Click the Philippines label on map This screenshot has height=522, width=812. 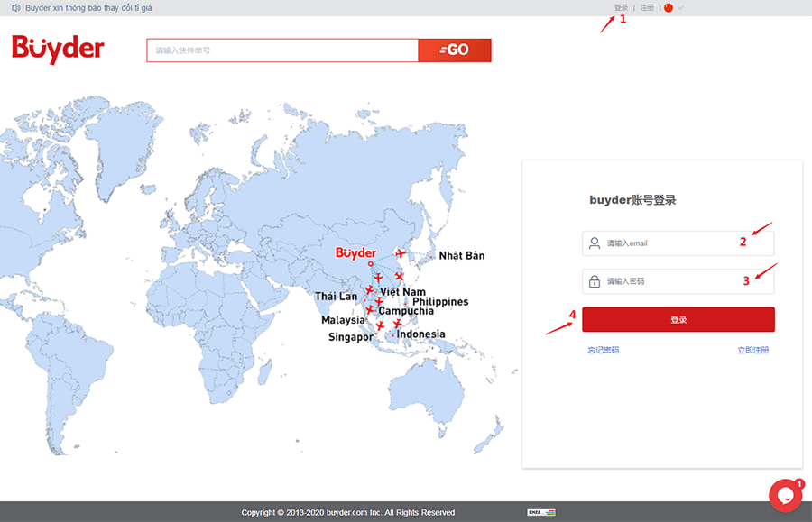click(x=440, y=302)
